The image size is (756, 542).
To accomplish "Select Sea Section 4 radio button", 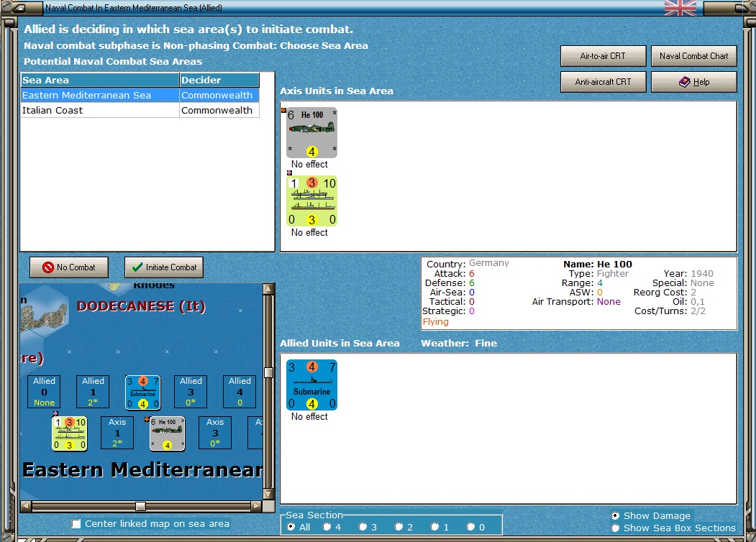I will click(x=327, y=527).
